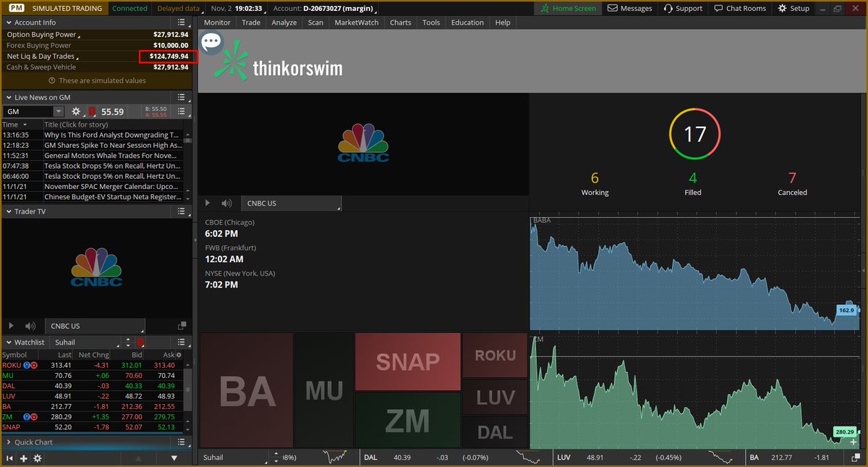Open the Education tab
The image size is (868, 467).
[467, 22]
